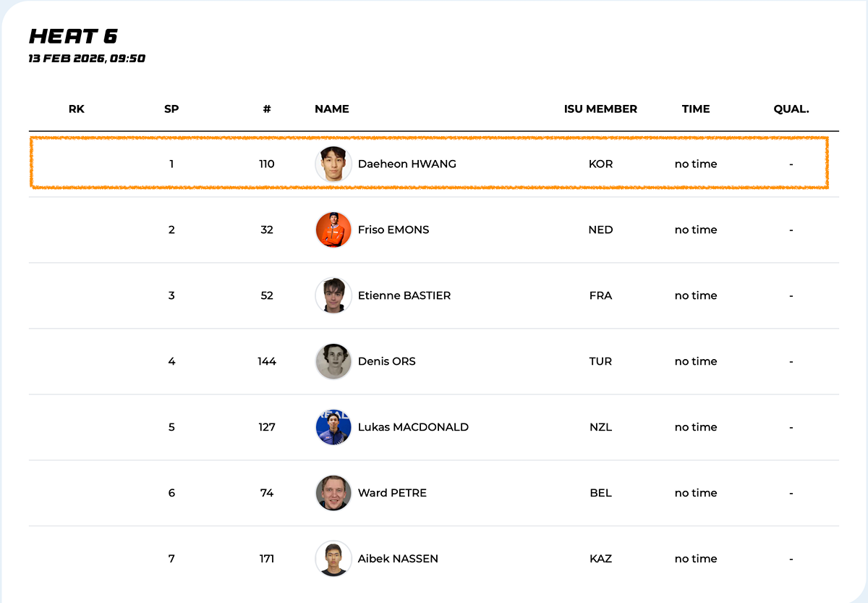This screenshot has width=868, height=603.
Task: Select the Denis ORS name
Action: pyautogui.click(x=386, y=362)
